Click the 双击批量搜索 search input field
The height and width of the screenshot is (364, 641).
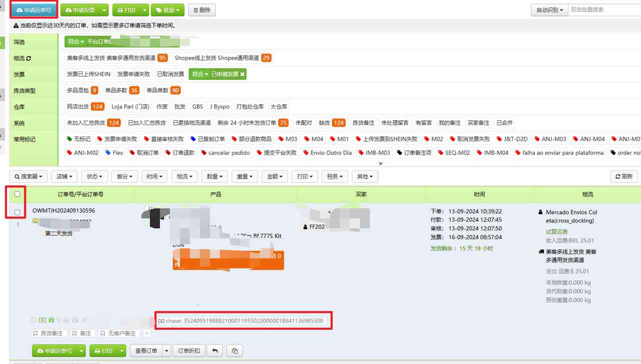click(604, 10)
